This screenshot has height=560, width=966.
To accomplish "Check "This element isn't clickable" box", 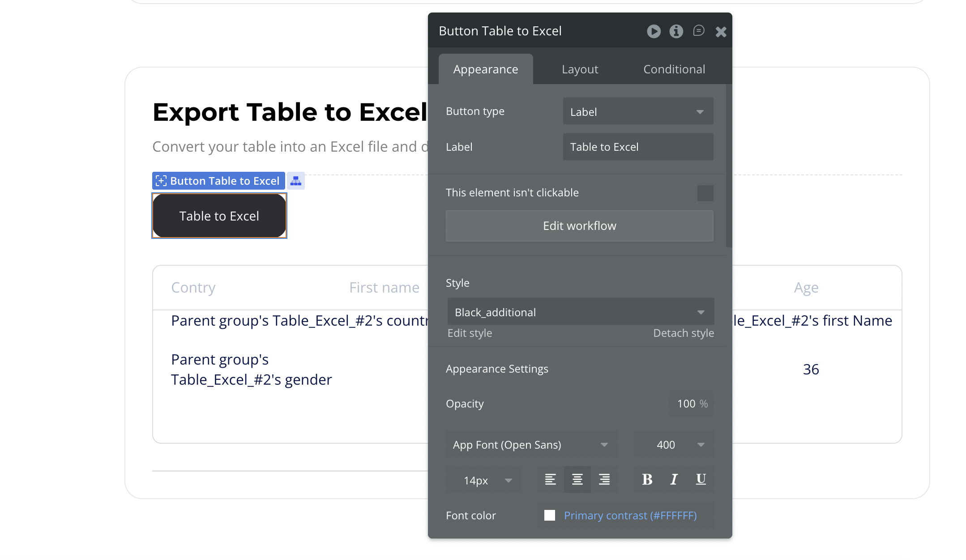I will pos(705,193).
